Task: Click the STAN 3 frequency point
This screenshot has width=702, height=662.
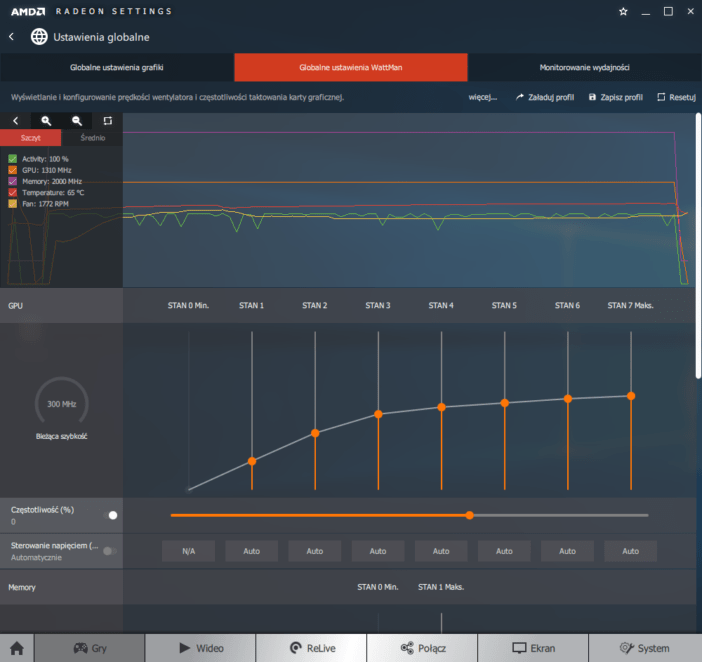Action: [x=378, y=414]
